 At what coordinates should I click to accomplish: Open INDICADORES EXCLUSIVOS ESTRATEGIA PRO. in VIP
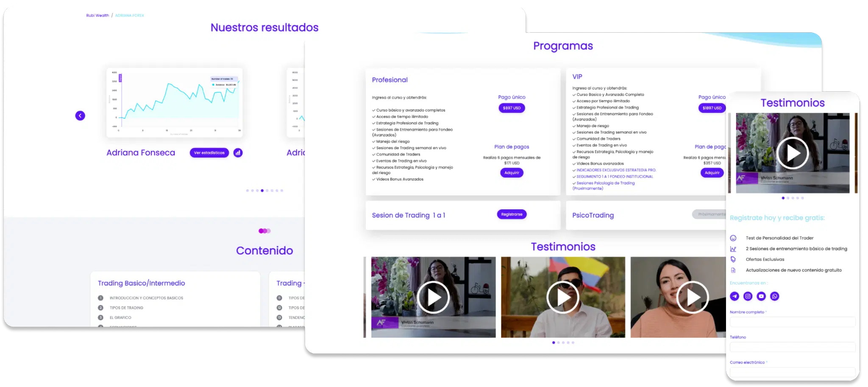coord(616,170)
